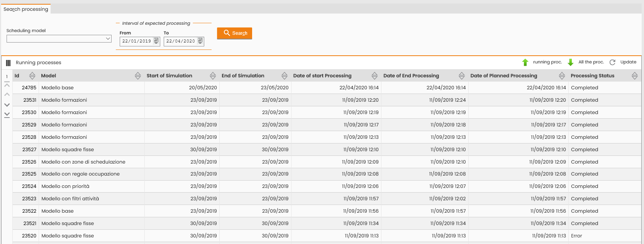
Task: Sort by Start of Simulation arrows
Action: 213,76
